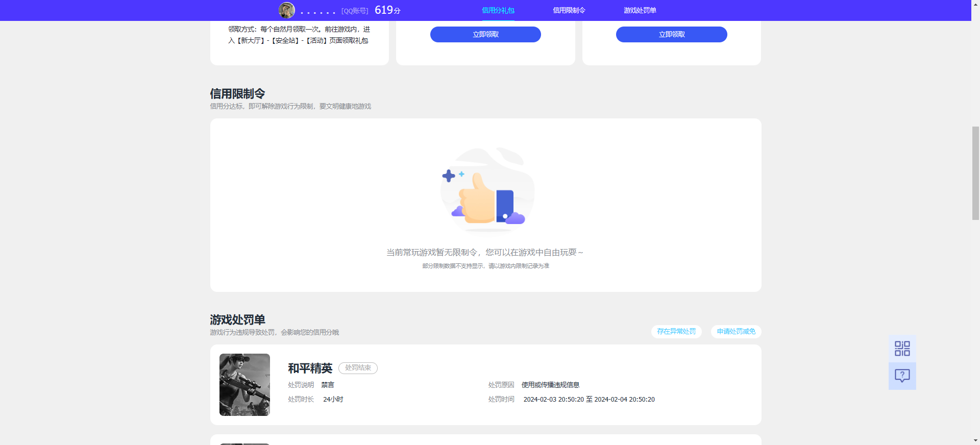Viewport: 980px width, 445px height.
Task: Open the QR code side widget
Action: (902, 349)
